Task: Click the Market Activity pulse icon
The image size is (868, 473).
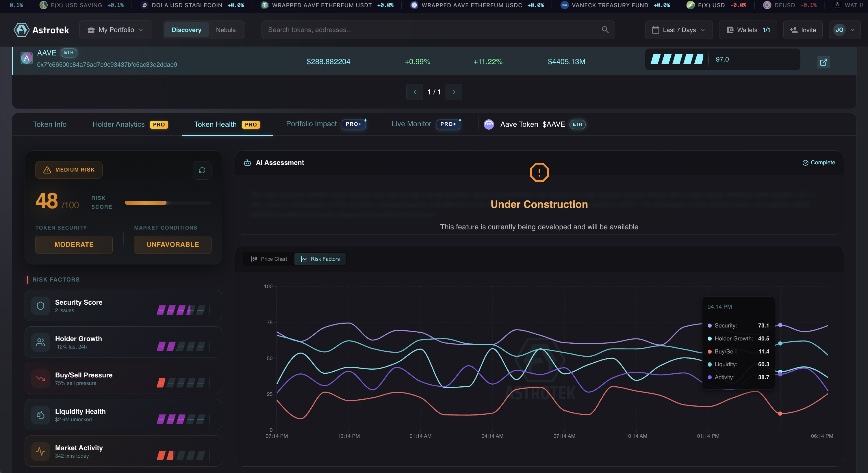Action: (40, 451)
